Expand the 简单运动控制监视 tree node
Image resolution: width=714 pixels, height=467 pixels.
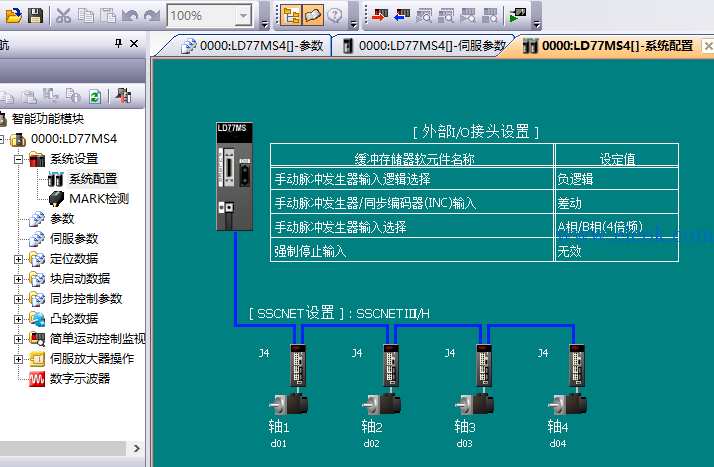[18, 340]
